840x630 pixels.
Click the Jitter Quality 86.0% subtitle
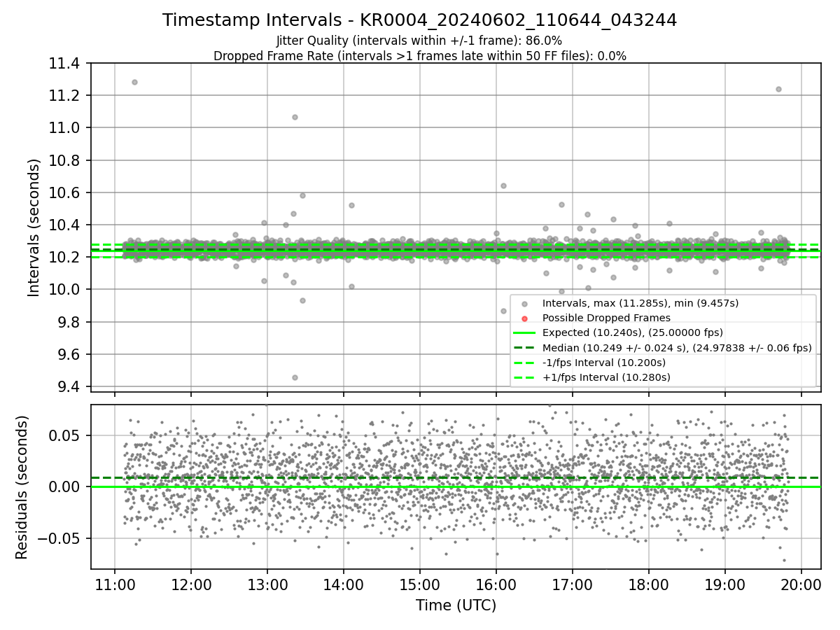coord(419,41)
